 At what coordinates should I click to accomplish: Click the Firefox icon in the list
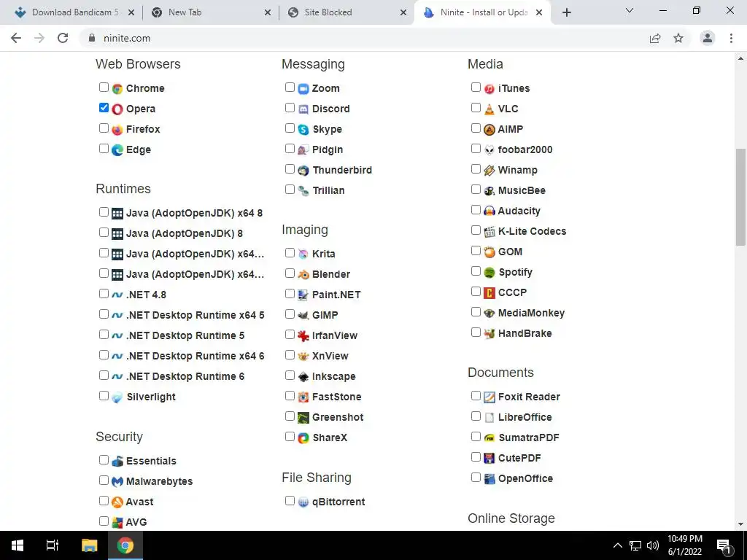117,130
